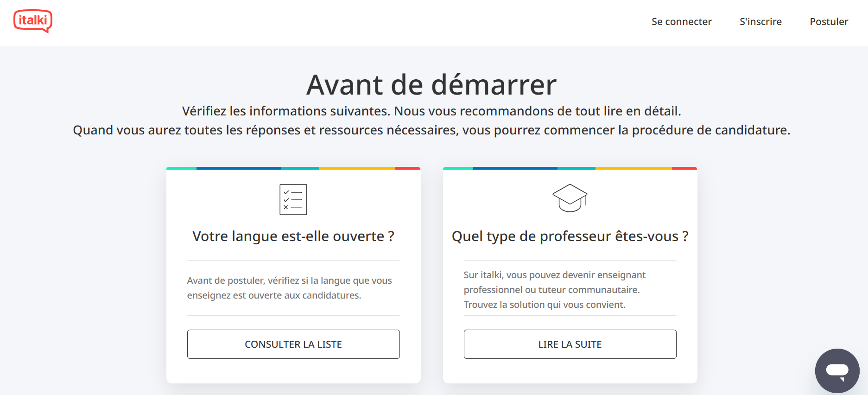Click the 'LIRE LA SUITE' button
This screenshot has height=395, width=868.
(570, 344)
